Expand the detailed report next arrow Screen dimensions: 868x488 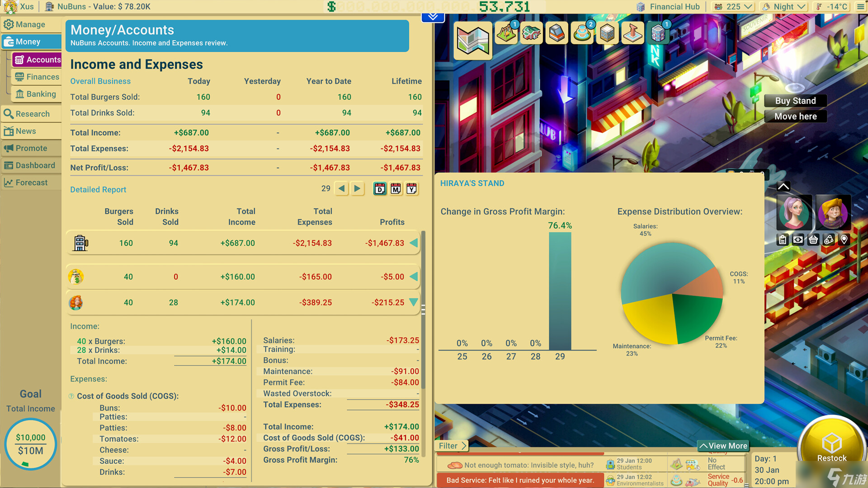tap(357, 189)
